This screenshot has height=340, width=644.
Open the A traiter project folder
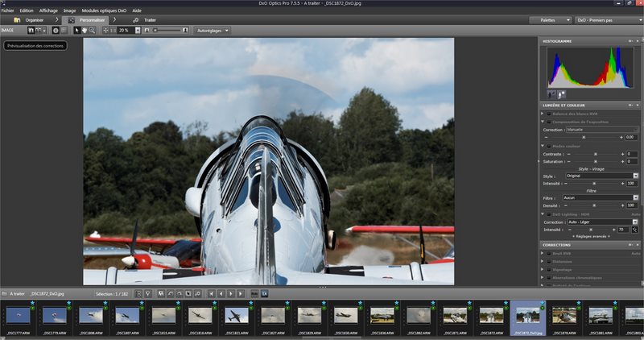[x=14, y=294]
